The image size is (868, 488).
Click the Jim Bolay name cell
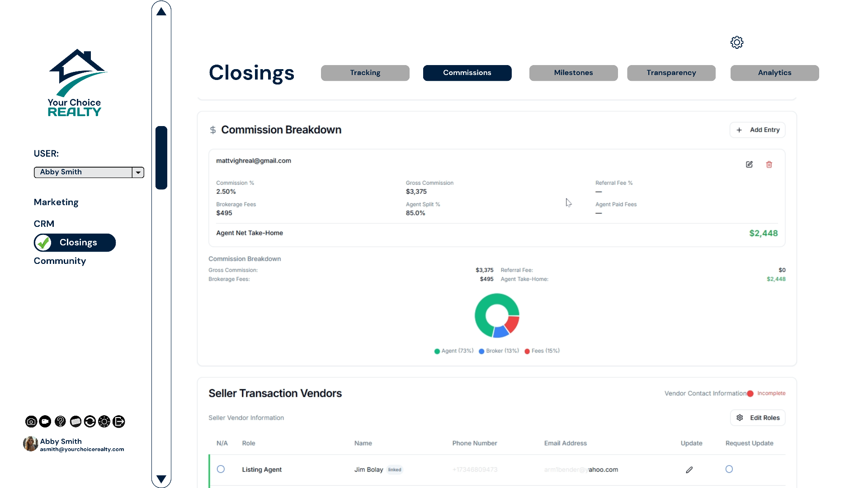(x=368, y=470)
